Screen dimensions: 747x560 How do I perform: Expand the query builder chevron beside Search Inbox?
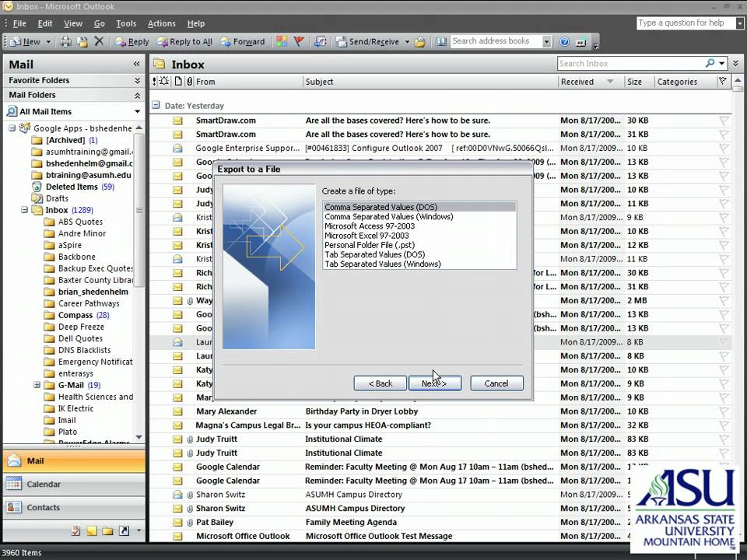(x=736, y=63)
